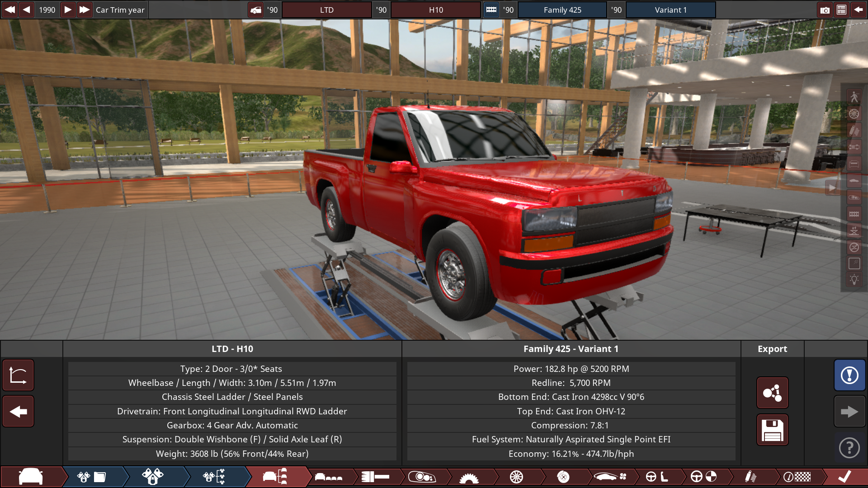Open the detailed stats list icon
This screenshot has height=488, width=868.
(841, 9)
